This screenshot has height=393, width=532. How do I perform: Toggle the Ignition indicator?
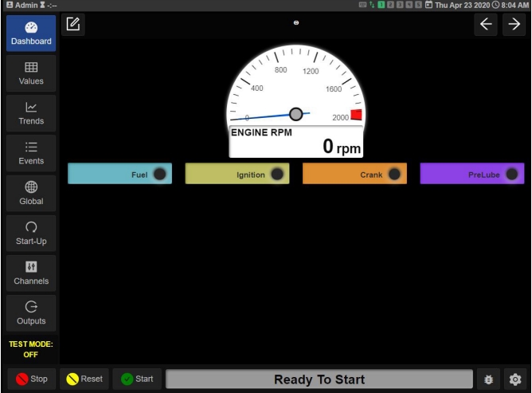[277, 174]
